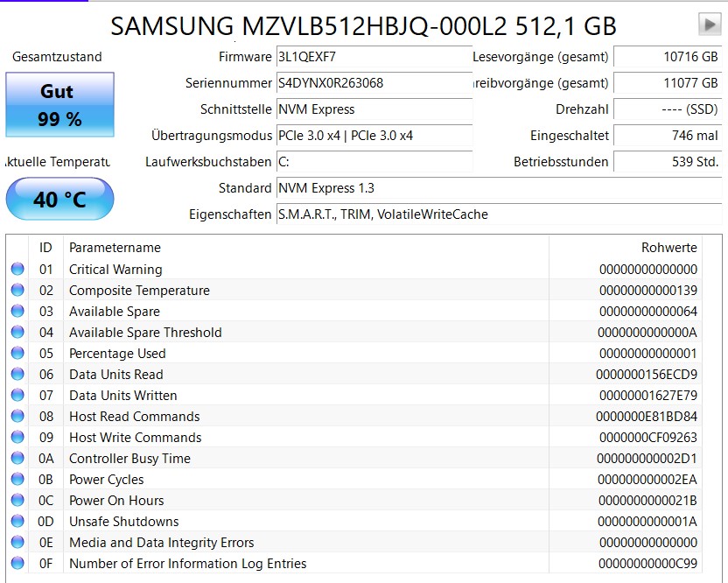Select the Data Units Read parameter name
728x583 pixels.
[x=116, y=375]
